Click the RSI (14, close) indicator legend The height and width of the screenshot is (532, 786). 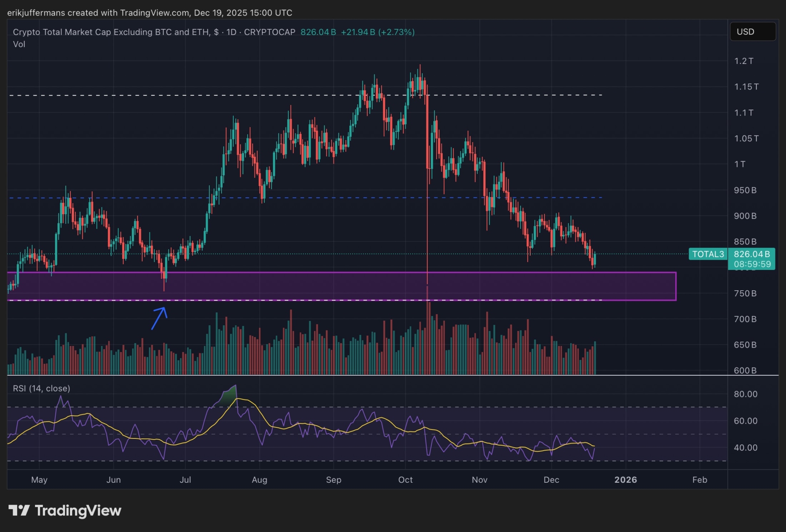click(42, 388)
